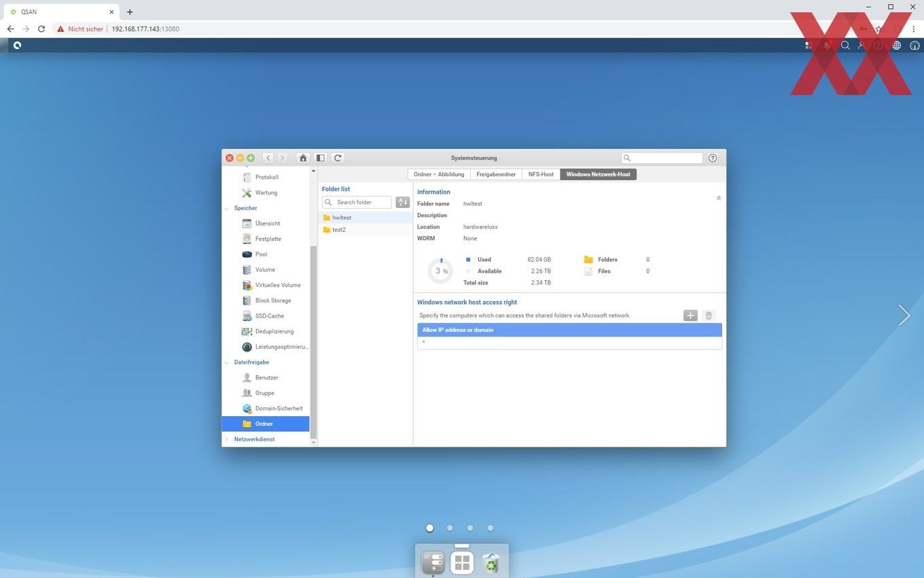Screen dimensions: 924x578
Task: Select the Windows Netzwerk-Host tab
Action: click(598, 174)
